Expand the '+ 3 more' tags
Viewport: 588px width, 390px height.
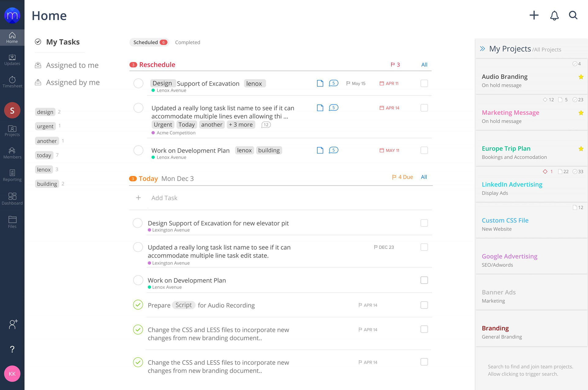click(x=241, y=125)
